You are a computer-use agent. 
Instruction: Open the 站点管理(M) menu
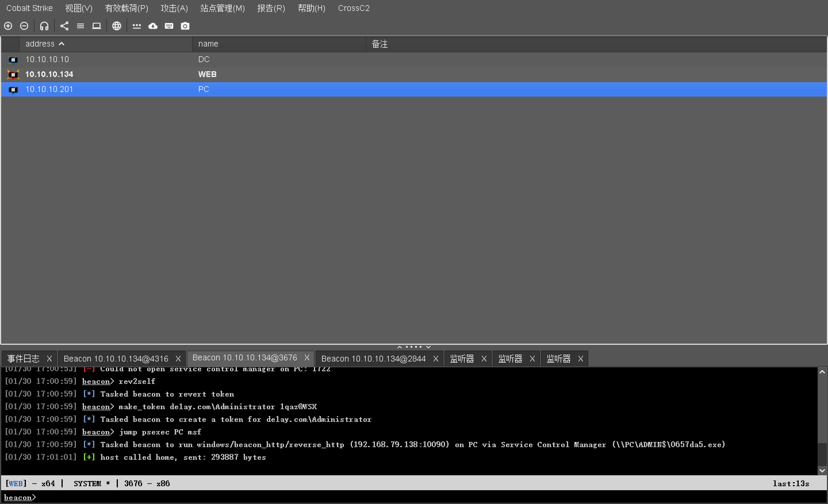click(x=223, y=8)
